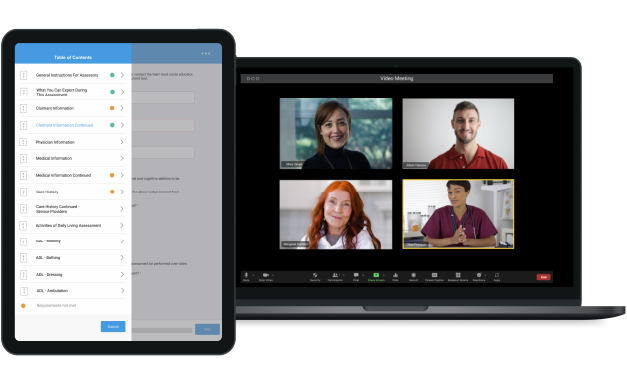This screenshot has height=385, width=627.
Task: Click the dimmed Next button behind the panel
Action: click(x=207, y=329)
